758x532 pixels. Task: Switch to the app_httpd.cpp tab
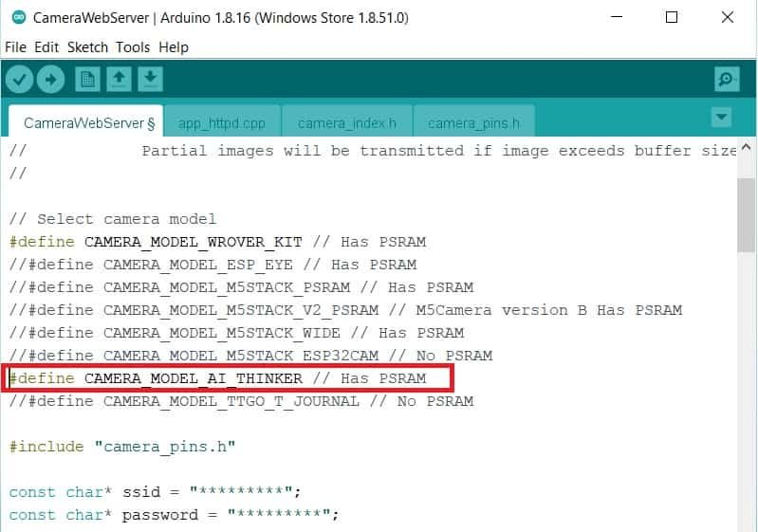pyautogui.click(x=222, y=122)
